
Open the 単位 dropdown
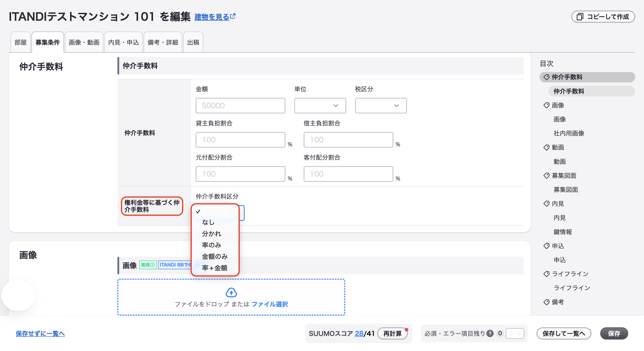(320, 106)
